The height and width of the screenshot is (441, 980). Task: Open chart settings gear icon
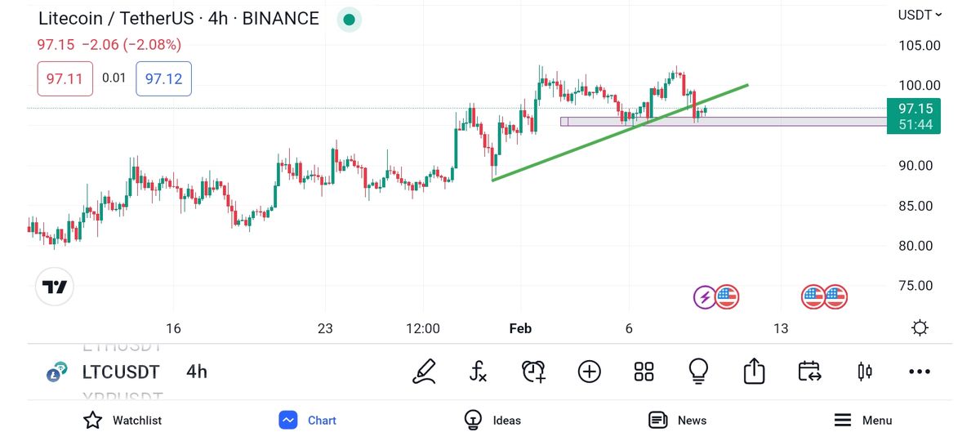[920, 328]
